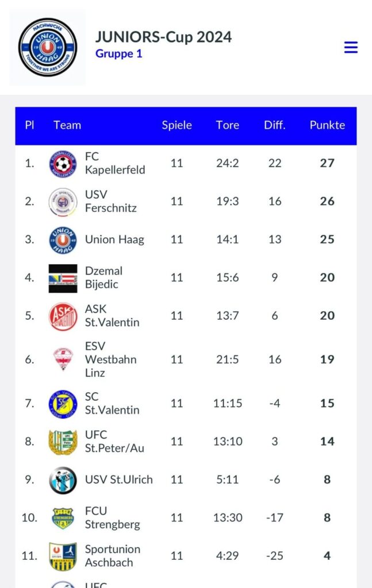Click the ESV Westbahn Linz emblem

pos(63,359)
